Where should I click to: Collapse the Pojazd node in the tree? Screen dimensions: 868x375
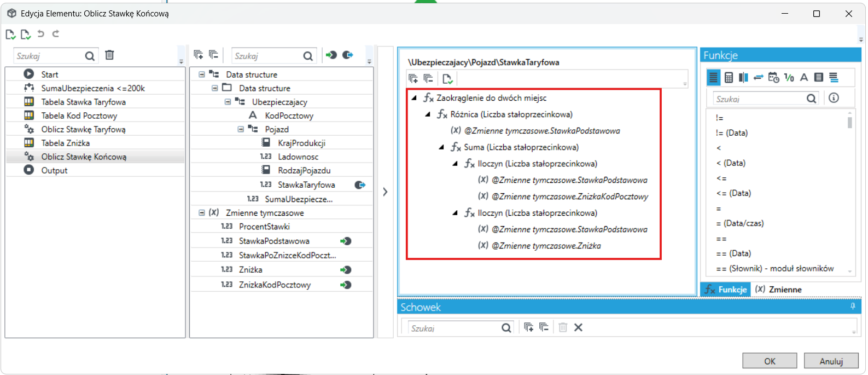click(241, 129)
